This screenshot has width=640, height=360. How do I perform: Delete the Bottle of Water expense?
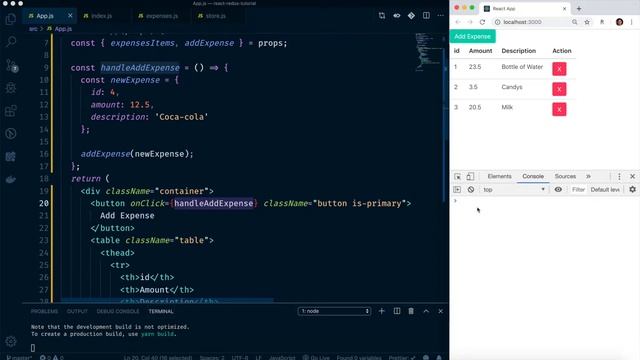click(x=559, y=69)
